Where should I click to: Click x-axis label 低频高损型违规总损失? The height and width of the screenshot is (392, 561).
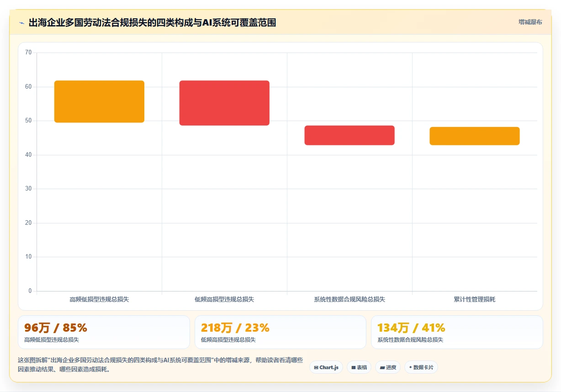pyautogui.click(x=224, y=300)
